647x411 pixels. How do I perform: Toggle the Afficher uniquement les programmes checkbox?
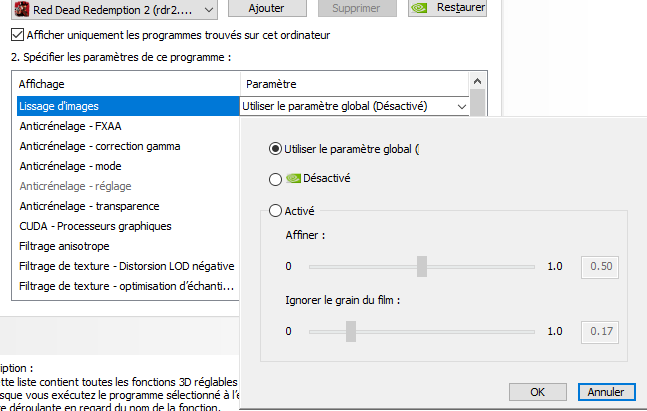pos(17,35)
